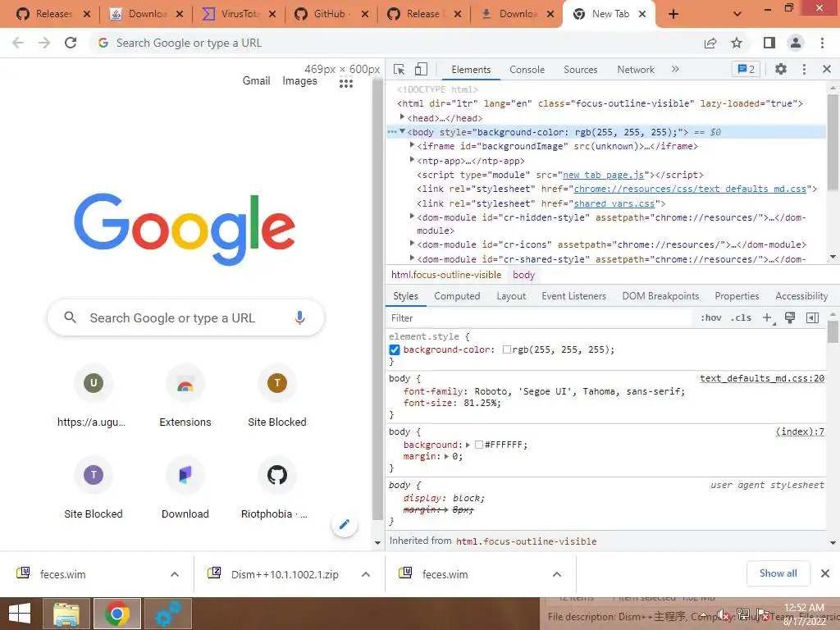840x630 pixels.
Task: Open the Layout tab
Action: coord(511,296)
